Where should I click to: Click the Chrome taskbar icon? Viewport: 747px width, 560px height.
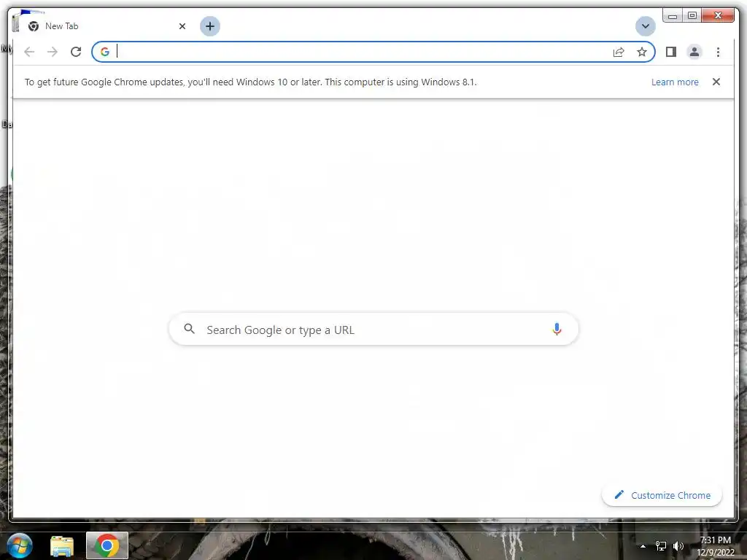click(x=107, y=545)
